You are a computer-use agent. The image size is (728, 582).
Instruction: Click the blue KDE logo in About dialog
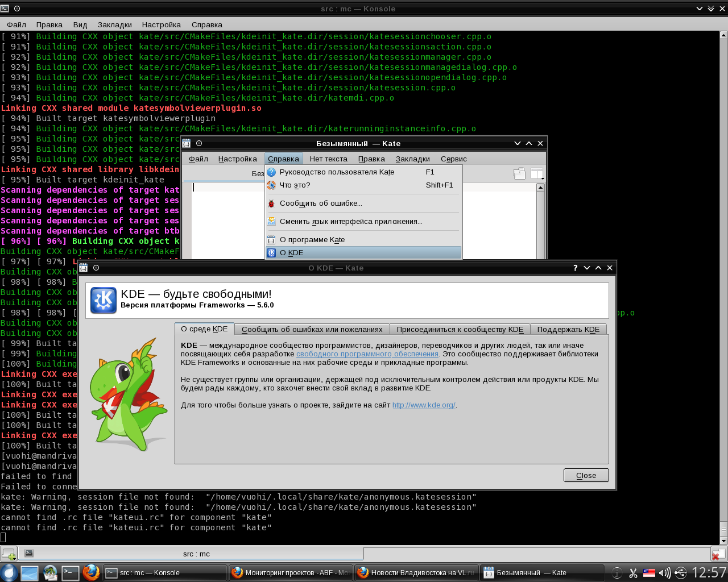click(104, 300)
